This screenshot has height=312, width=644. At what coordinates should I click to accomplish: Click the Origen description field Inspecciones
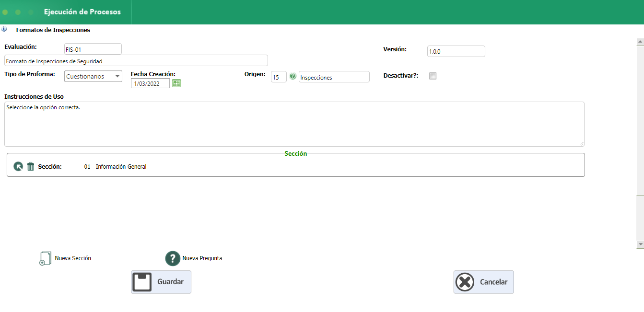tap(334, 77)
